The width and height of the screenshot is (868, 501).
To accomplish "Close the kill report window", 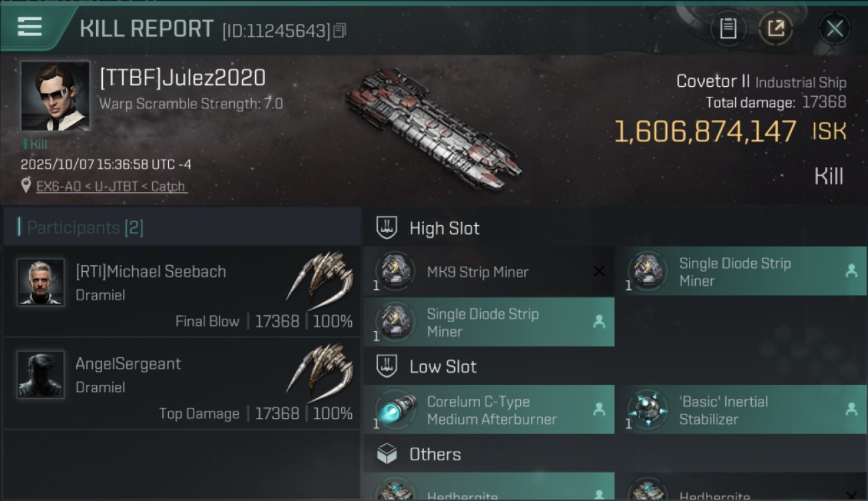I will pyautogui.click(x=834, y=29).
